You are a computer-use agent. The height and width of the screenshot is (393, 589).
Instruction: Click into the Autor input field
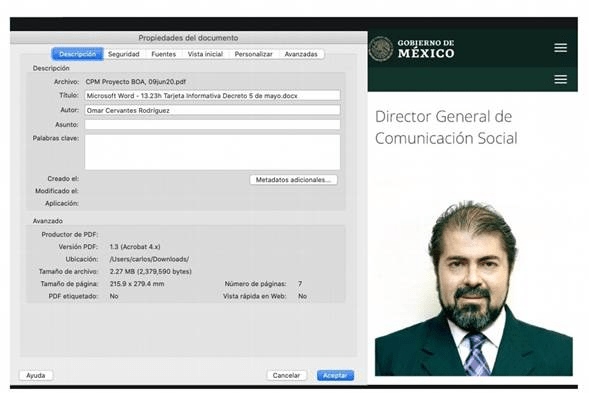pyautogui.click(x=212, y=110)
